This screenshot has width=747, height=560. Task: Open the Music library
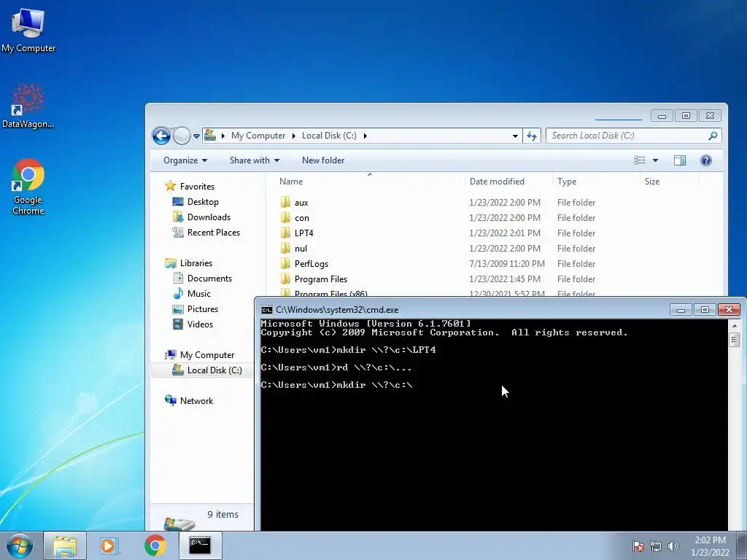pyautogui.click(x=198, y=294)
